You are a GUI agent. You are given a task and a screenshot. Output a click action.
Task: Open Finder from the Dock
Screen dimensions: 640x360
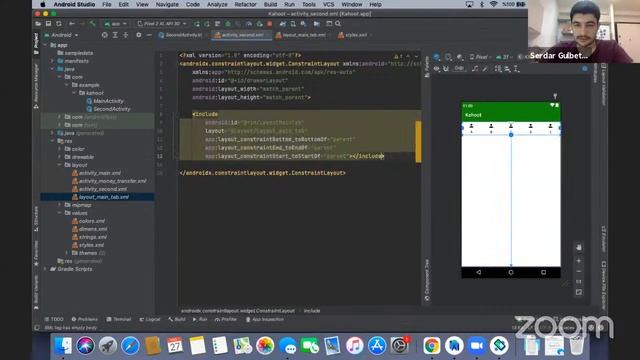pos(63,346)
